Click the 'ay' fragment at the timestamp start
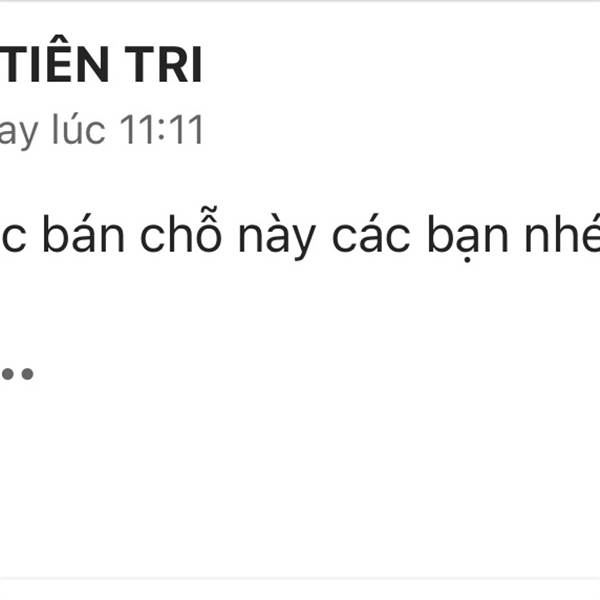The height and width of the screenshot is (600, 600). pos(19,135)
